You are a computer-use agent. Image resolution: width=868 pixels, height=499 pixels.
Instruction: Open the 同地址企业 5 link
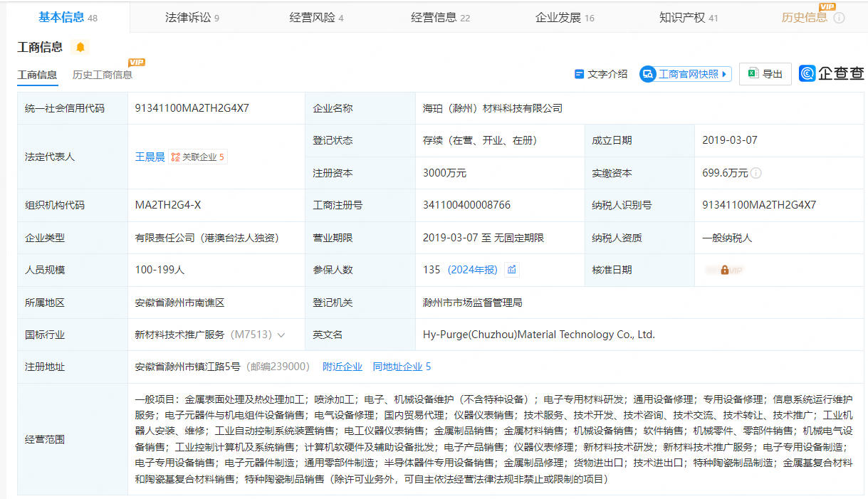(x=402, y=367)
